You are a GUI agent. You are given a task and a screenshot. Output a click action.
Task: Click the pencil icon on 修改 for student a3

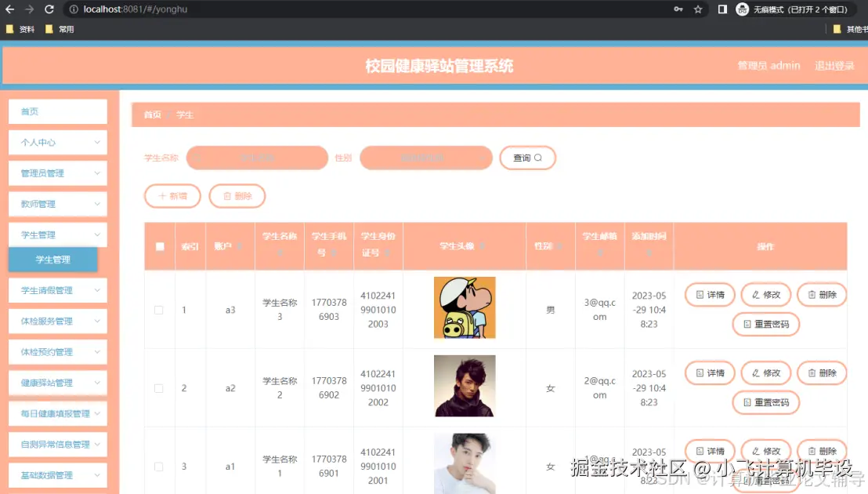click(x=758, y=294)
